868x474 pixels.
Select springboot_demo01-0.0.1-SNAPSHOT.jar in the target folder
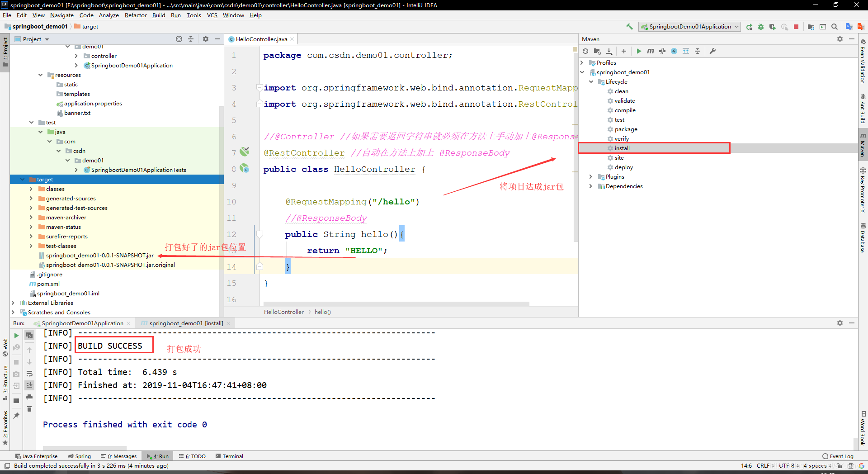pyautogui.click(x=99, y=256)
